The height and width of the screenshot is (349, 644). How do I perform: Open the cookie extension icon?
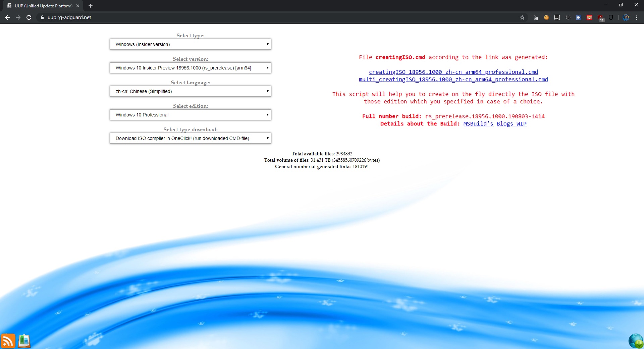click(546, 17)
